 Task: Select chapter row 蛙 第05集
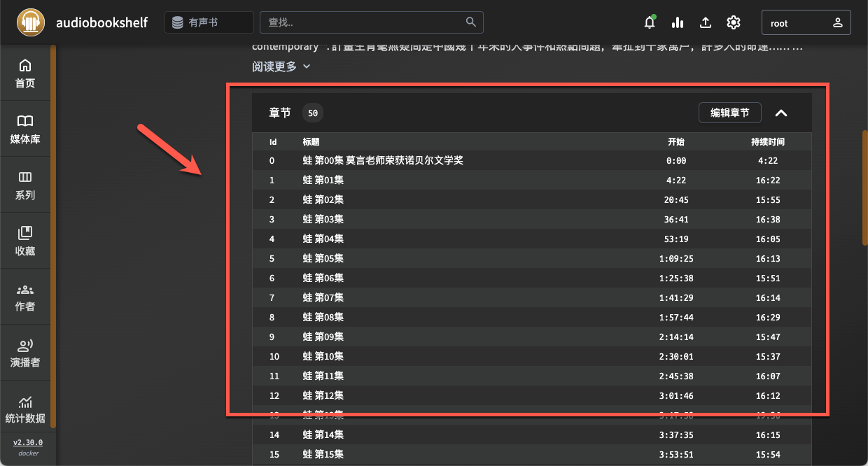[532, 258]
